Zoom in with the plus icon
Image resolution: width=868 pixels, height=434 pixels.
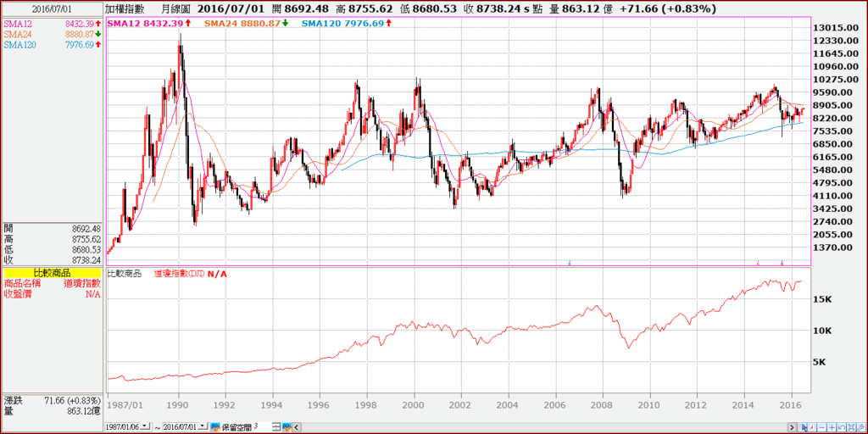[832, 427]
